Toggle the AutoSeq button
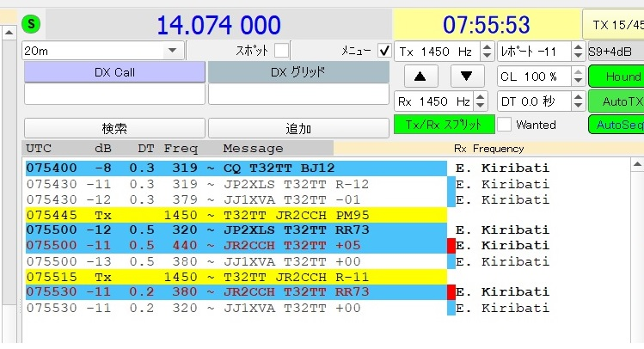The image size is (644, 349). click(x=616, y=125)
